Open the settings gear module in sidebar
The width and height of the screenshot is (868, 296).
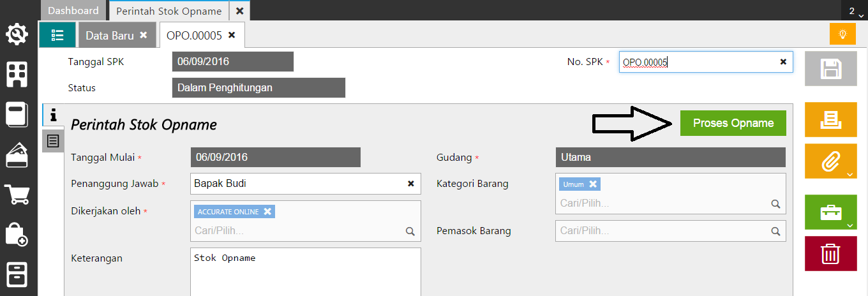17,34
